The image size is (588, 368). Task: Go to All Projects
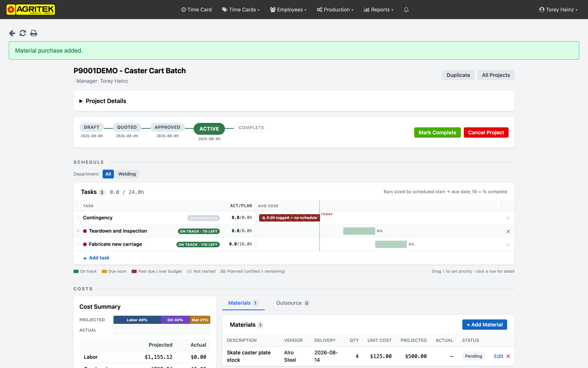pyautogui.click(x=496, y=75)
